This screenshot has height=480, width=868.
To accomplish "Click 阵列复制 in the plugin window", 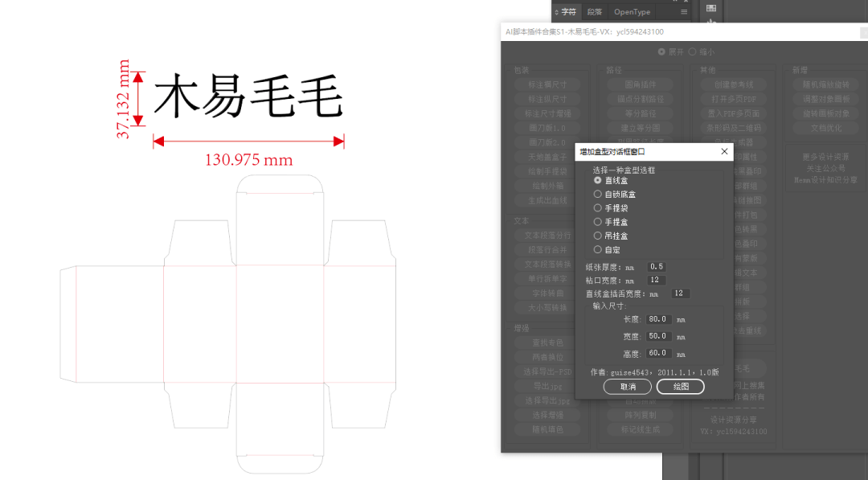I will coord(640,415).
